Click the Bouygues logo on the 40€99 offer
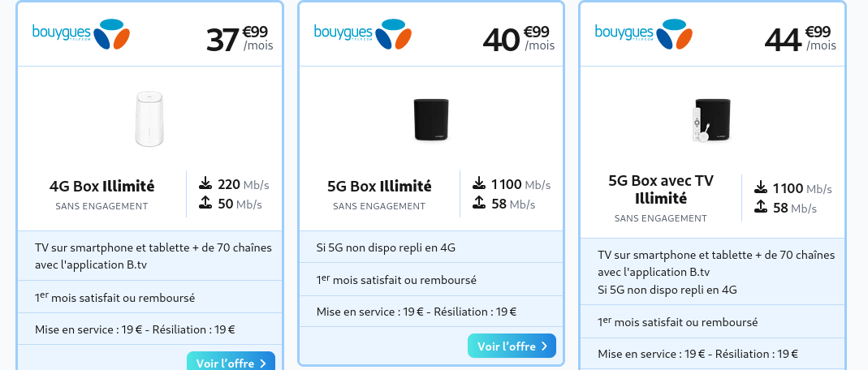This screenshot has height=370, width=868. (x=363, y=33)
